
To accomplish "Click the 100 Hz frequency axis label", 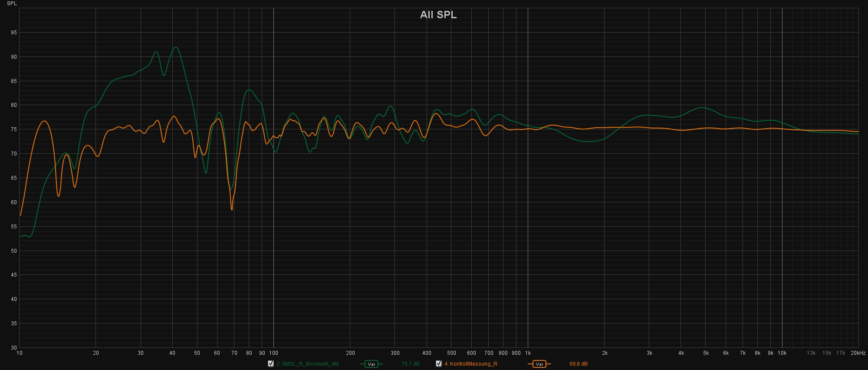I will [x=273, y=353].
